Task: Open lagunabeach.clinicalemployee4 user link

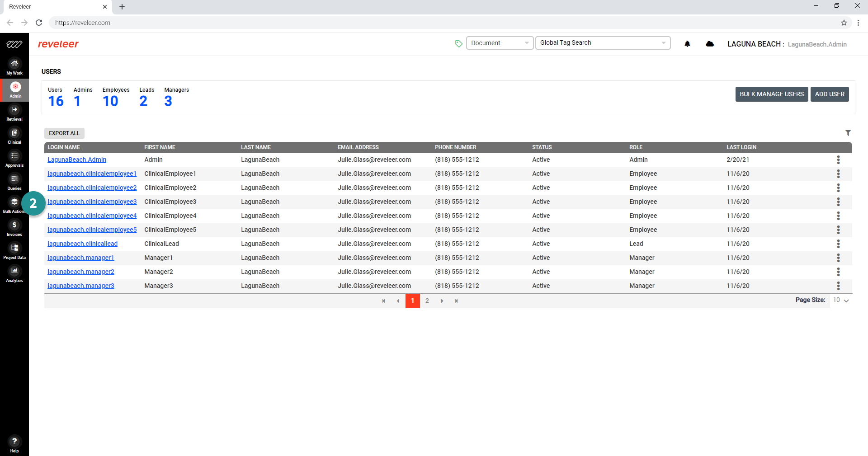Action: click(x=92, y=216)
